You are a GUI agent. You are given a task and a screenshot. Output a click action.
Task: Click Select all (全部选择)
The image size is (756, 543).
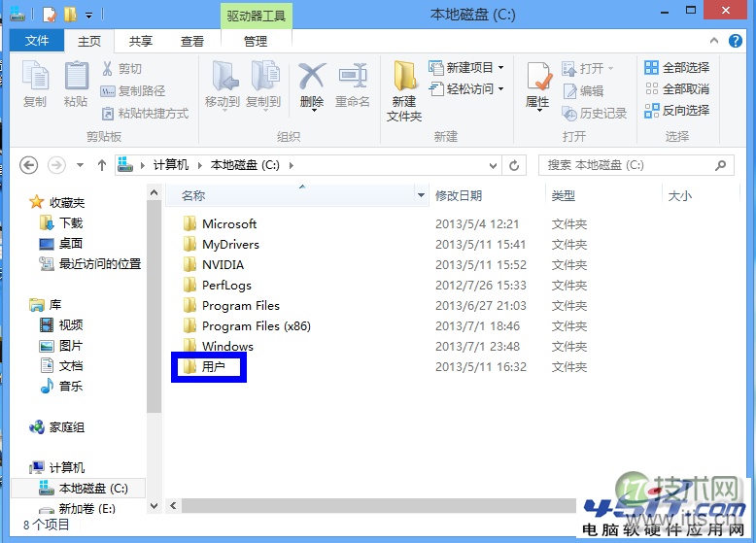point(677,67)
